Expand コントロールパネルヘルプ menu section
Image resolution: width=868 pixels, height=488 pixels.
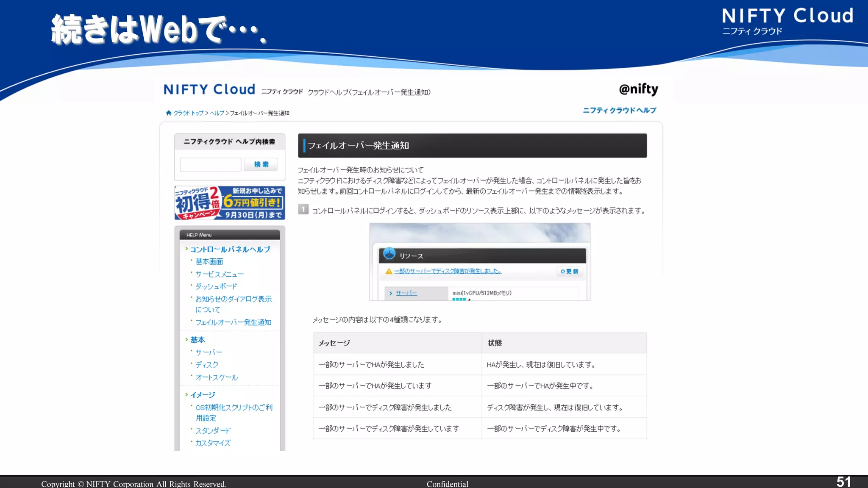[x=230, y=250]
